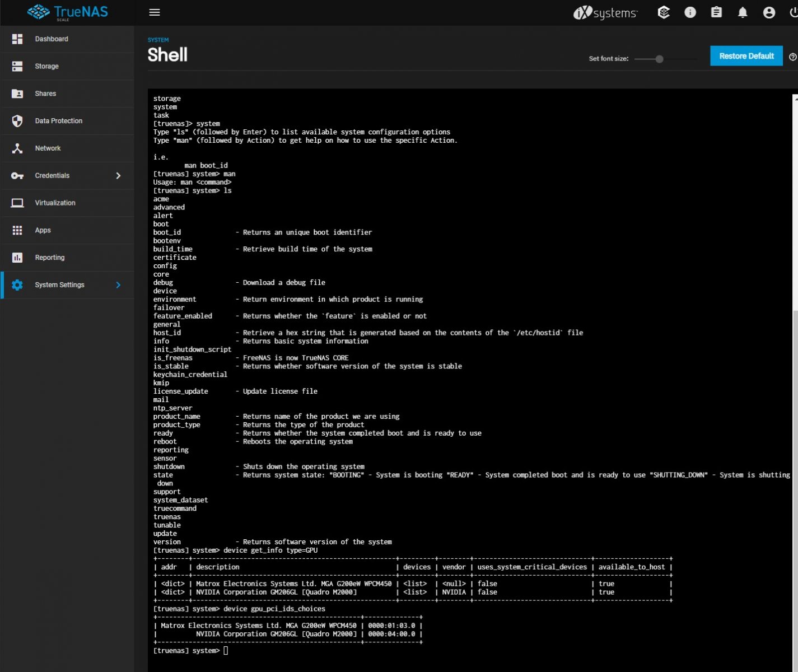Screen dimensions: 798x672
Task: Click the 'Returns an unique boot identifier' line
Action: [x=307, y=232]
